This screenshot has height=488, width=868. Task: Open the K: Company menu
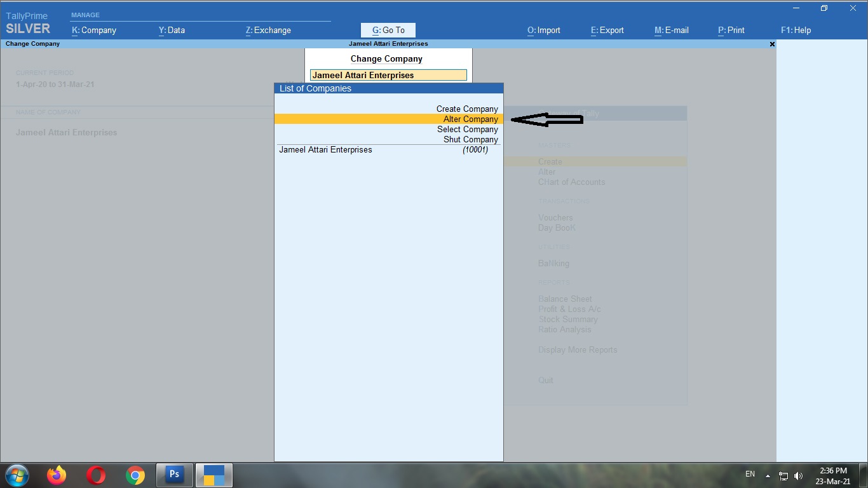point(94,30)
